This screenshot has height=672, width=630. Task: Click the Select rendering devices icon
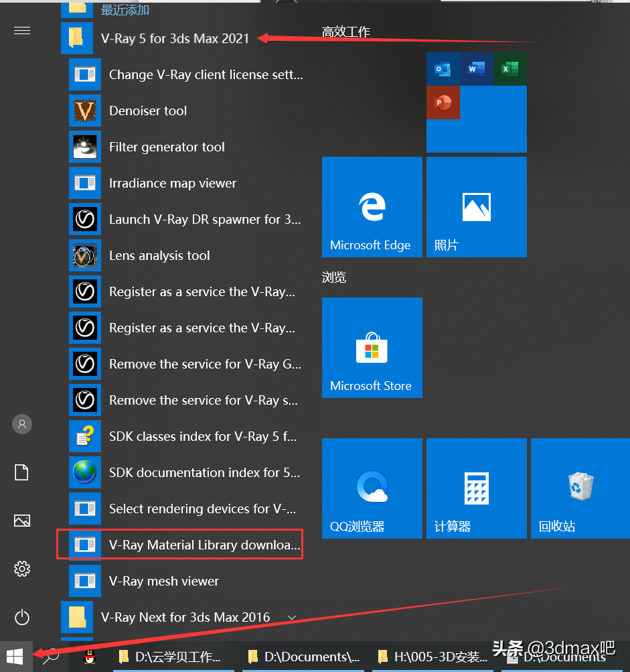[x=85, y=509]
